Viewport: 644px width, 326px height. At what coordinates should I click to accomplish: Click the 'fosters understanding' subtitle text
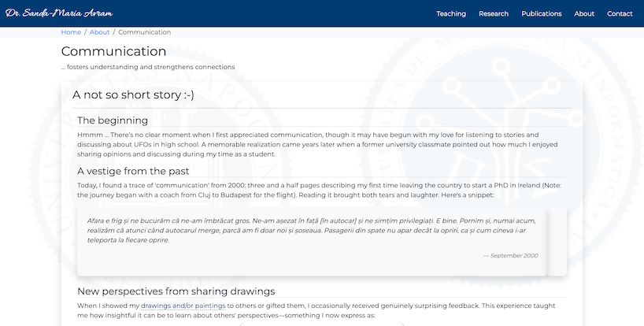[148, 67]
